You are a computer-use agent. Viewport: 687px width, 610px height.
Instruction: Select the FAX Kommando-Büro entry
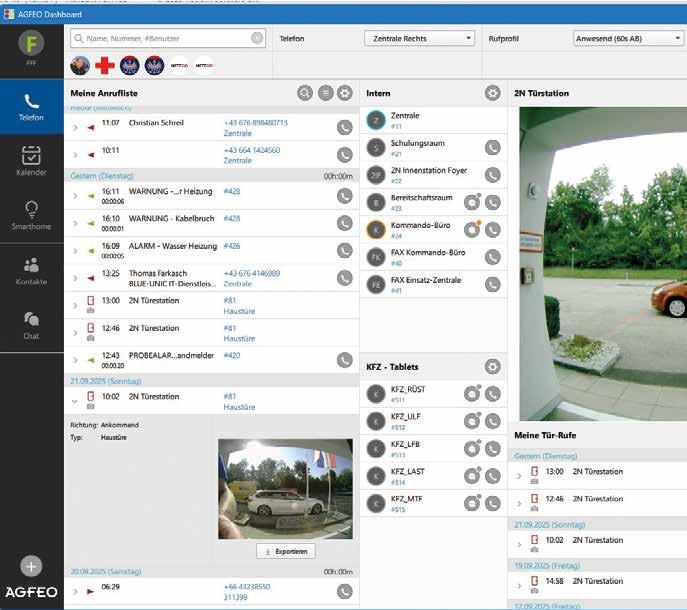click(433, 257)
